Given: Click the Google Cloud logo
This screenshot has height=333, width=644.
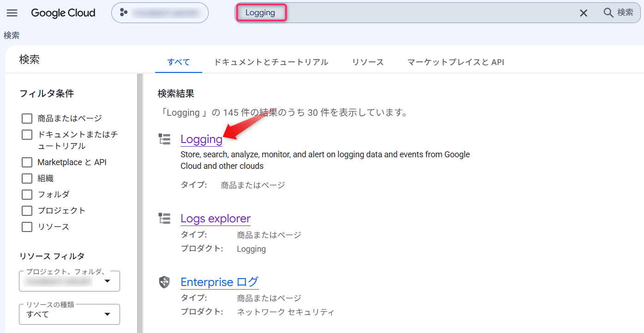Looking at the screenshot, I should 63,13.
